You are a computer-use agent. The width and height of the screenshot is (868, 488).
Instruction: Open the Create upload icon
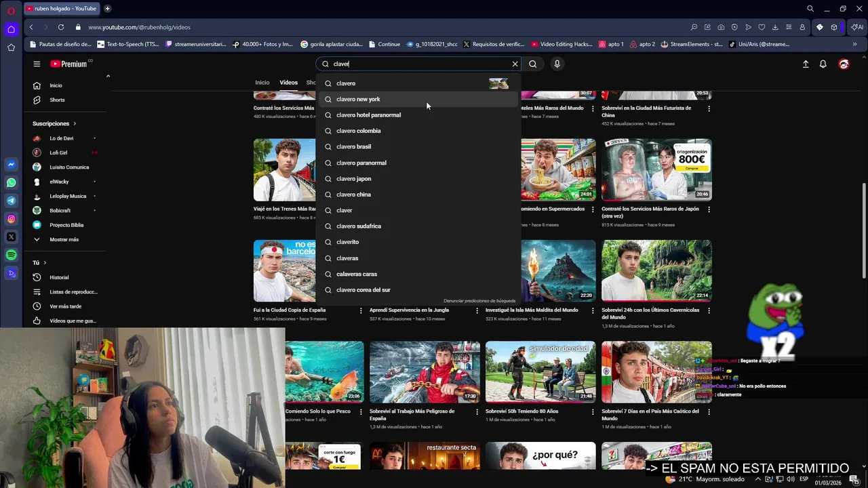pyautogui.click(x=806, y=64)
